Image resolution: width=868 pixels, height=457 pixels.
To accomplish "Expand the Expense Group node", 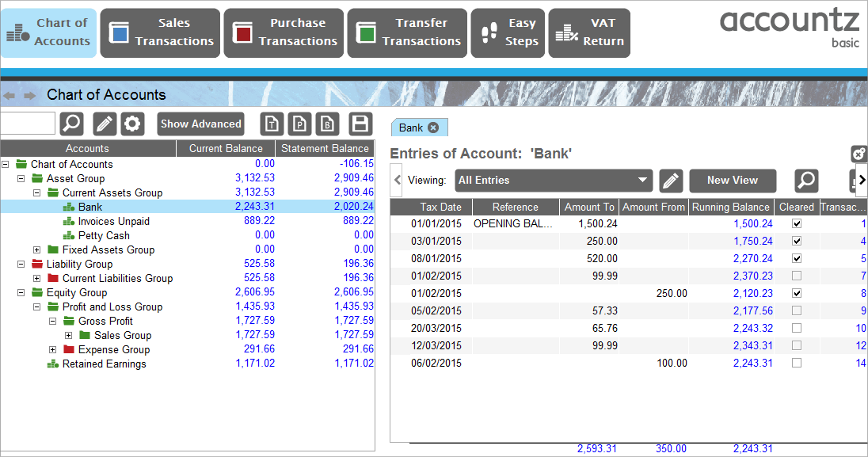I will (52, 349).
